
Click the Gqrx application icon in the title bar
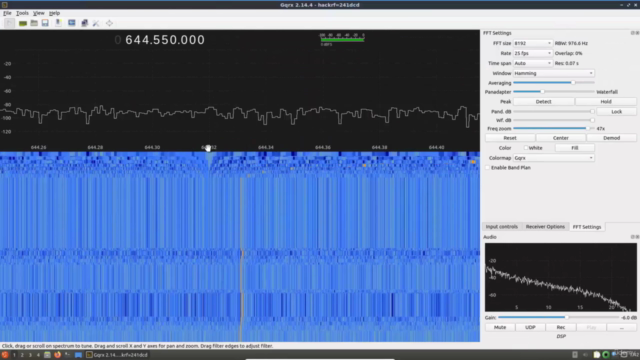click(4, 5)
